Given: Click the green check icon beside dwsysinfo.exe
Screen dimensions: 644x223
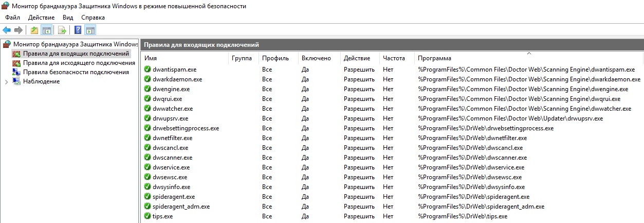Looking at the screenshot, I should [148, 187].
